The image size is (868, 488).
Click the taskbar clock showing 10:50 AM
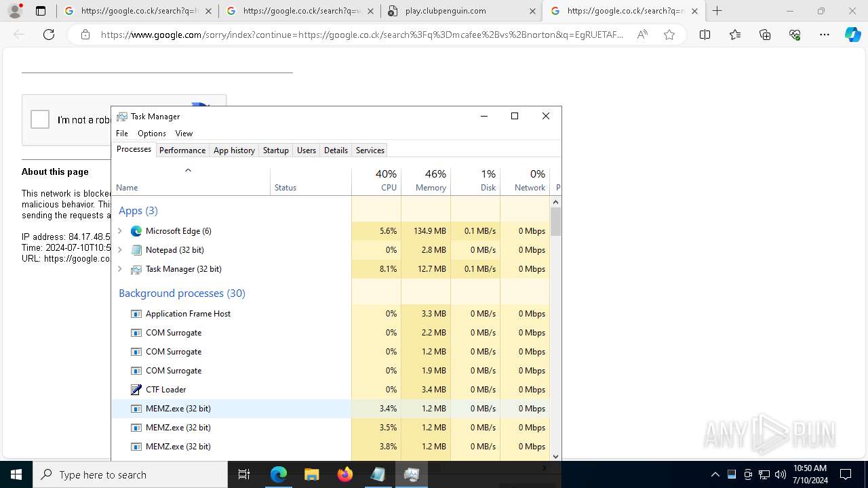click(810, 474)
